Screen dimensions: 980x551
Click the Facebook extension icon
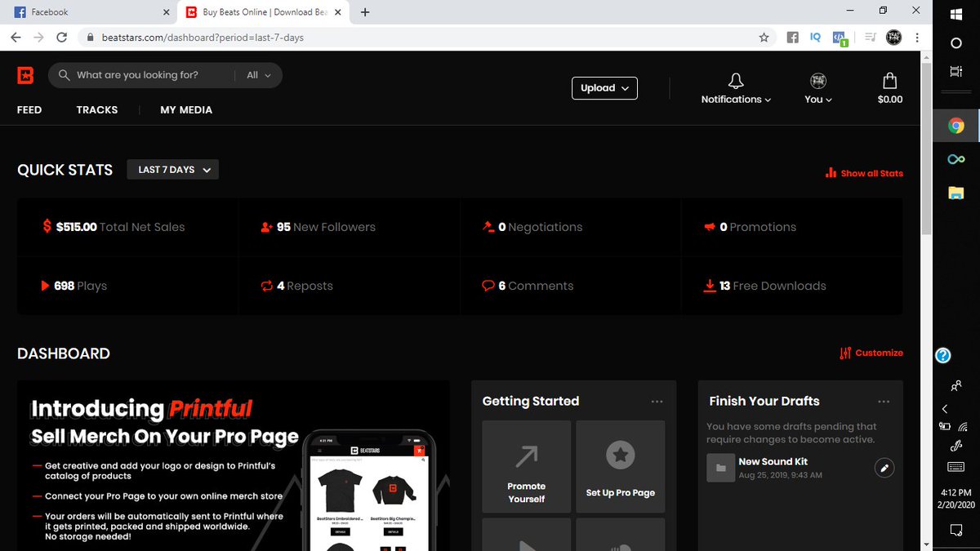click(792, 37)
